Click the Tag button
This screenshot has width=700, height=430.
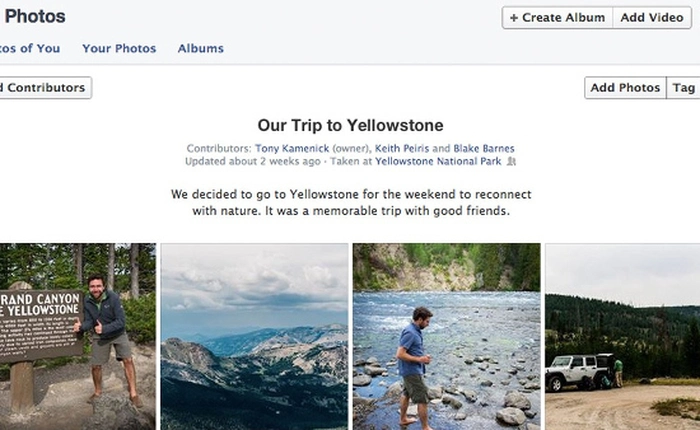(x=683, y=88)
